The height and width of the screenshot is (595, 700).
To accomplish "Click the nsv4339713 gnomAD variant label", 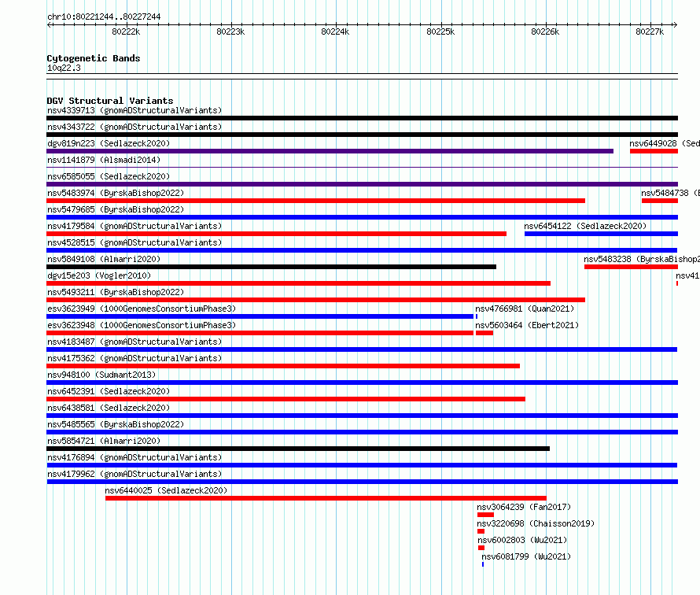I will coord(134,110).
